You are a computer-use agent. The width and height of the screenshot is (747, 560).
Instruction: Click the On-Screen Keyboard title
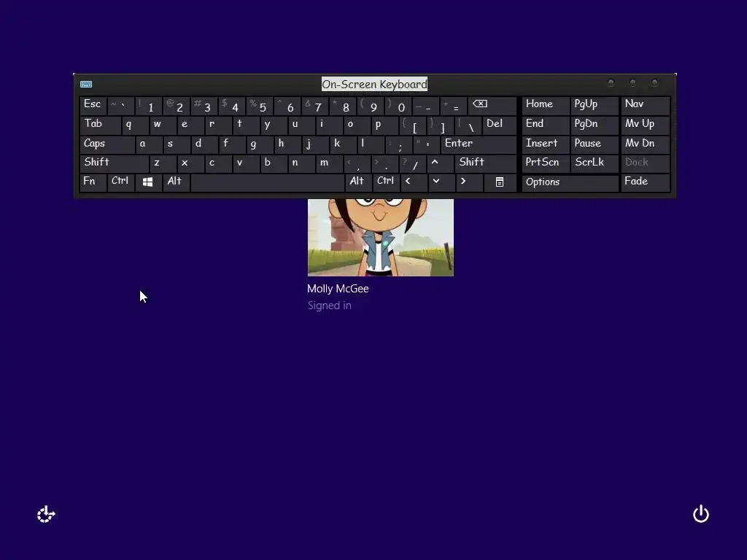click(374, 85)
